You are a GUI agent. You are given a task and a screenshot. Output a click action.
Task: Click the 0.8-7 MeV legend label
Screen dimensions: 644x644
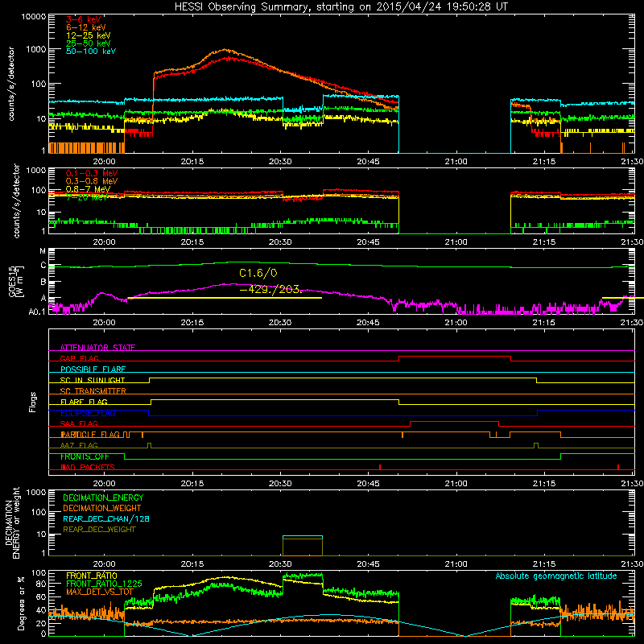click(x=88, y=189)
